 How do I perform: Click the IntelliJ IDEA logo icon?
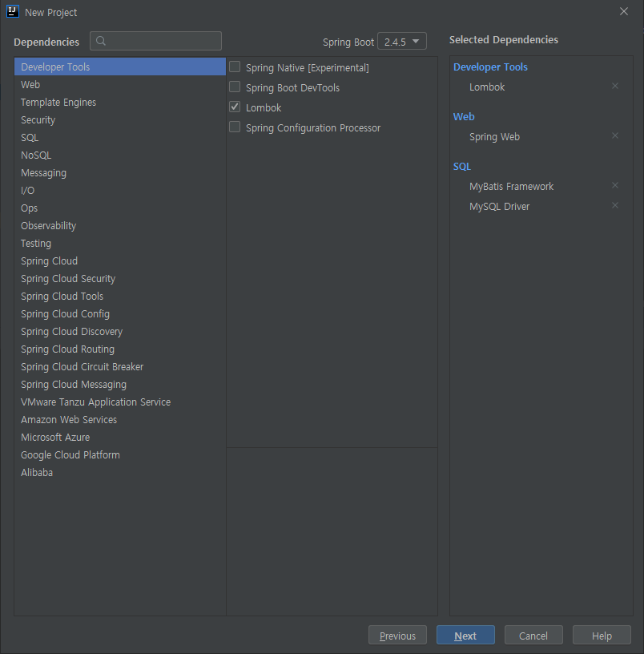point(13,11)
